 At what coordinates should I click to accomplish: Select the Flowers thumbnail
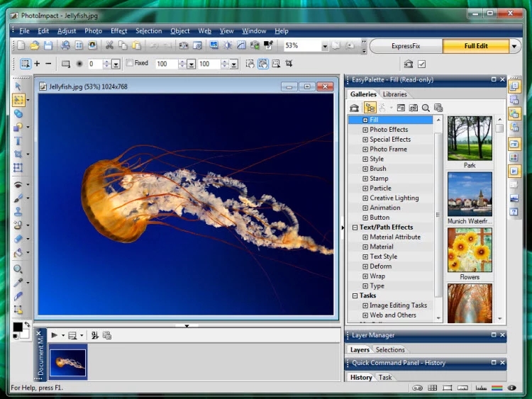pyautogui.click(x=470, y=250)
